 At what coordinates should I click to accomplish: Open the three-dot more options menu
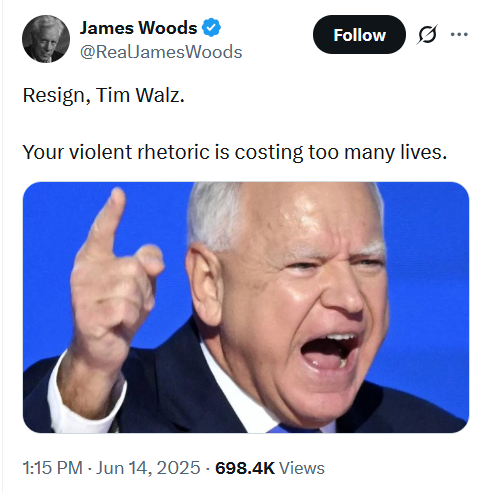[459, 34]
